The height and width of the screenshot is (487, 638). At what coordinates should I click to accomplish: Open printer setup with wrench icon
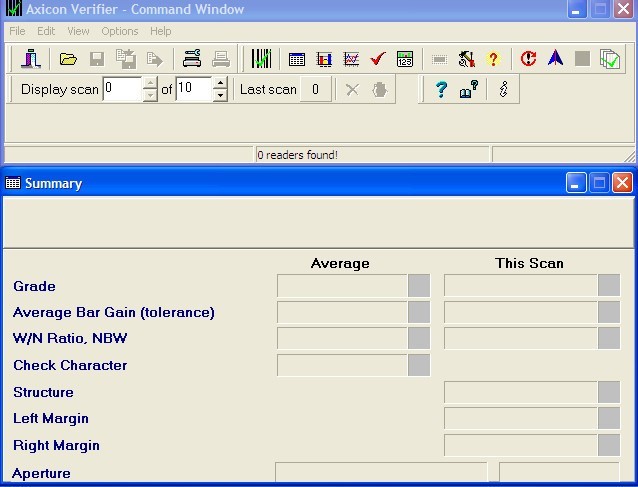point(192,59)
